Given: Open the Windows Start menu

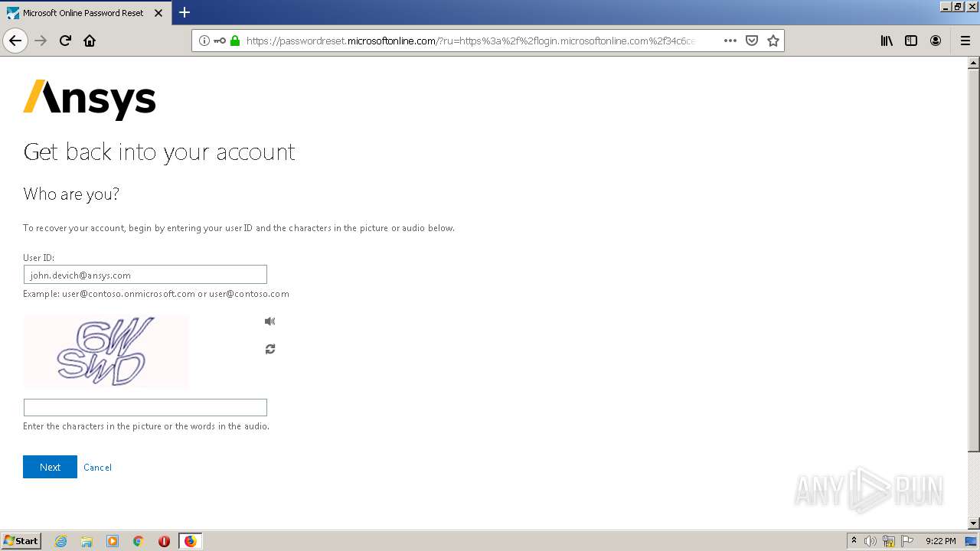Looking at the screenshot, I should point(21,541).
